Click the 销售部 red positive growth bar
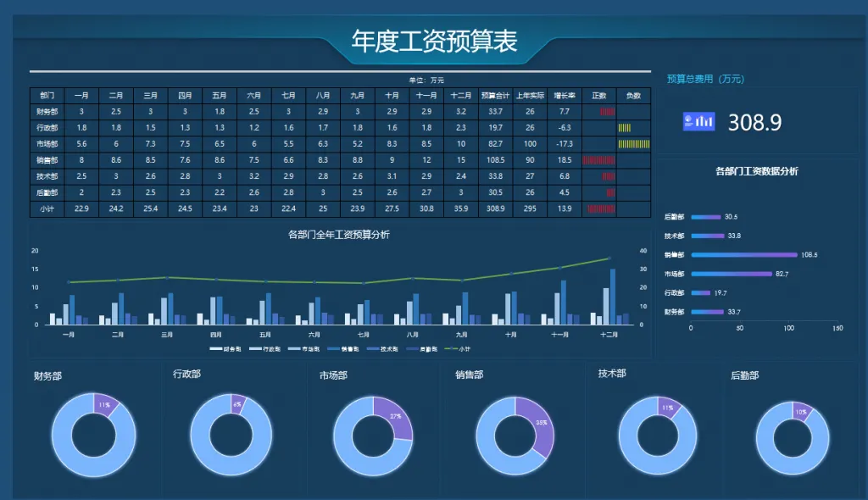Image resolution: width=868 pixels, height=500 pixels. [x=598, y=160]
